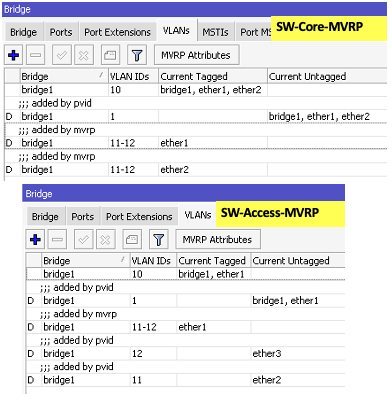Screen dimensions: 392x399
Task: Open comment icon in SW-Core-MVRP toolbar
Action: (110, 55)
